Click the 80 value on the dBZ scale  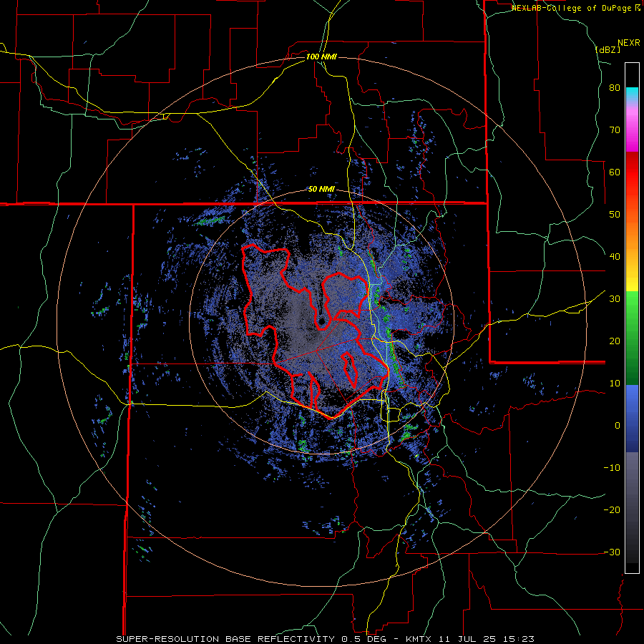615,88
